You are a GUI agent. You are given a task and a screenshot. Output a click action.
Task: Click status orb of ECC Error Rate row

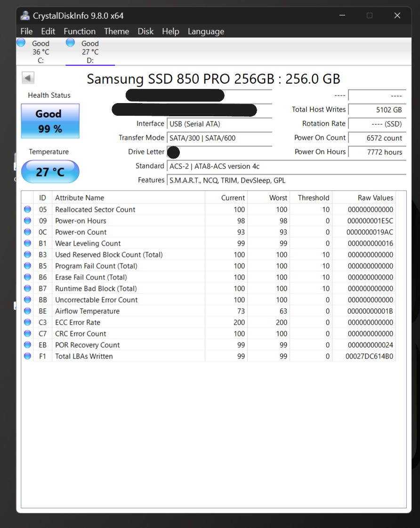click(x=28, y=322)
